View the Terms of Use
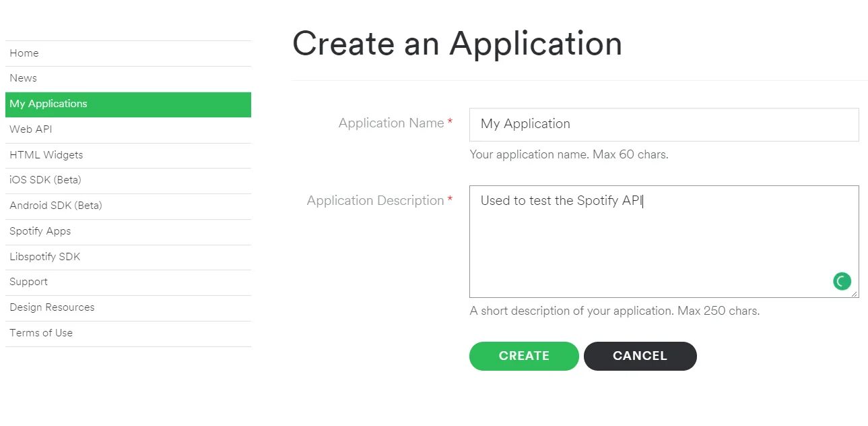The image size is (868, 426). click(x=128, y=334)
